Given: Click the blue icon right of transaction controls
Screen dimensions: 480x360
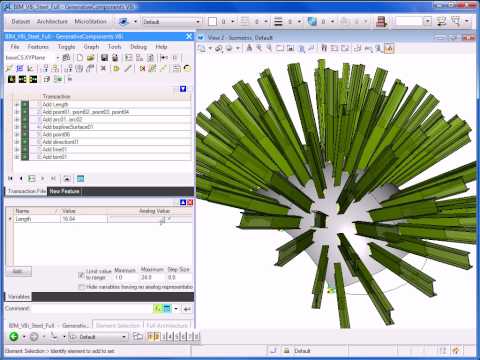Looking at the screenshot, I should pos(80,179).
